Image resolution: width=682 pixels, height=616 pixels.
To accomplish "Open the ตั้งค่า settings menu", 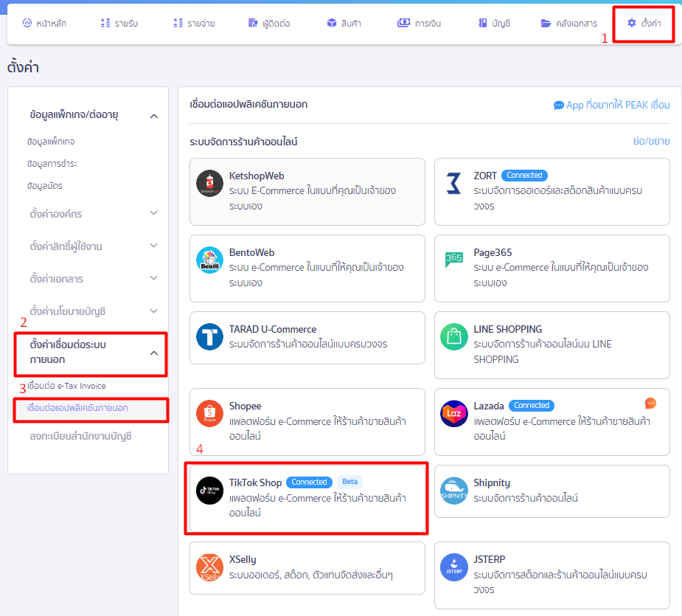I will pos(644,23).
